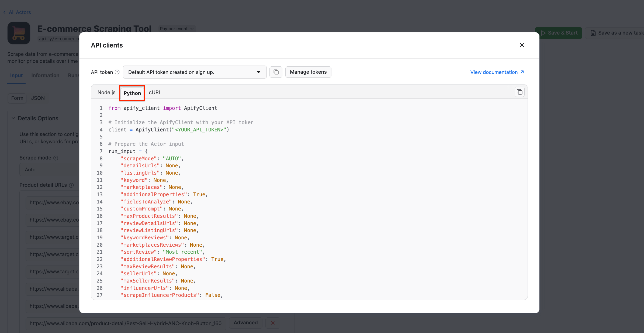This screenshot has height=333, width=644.
Task: Click the Product detail URLs info icon
Action: (71, 185)
